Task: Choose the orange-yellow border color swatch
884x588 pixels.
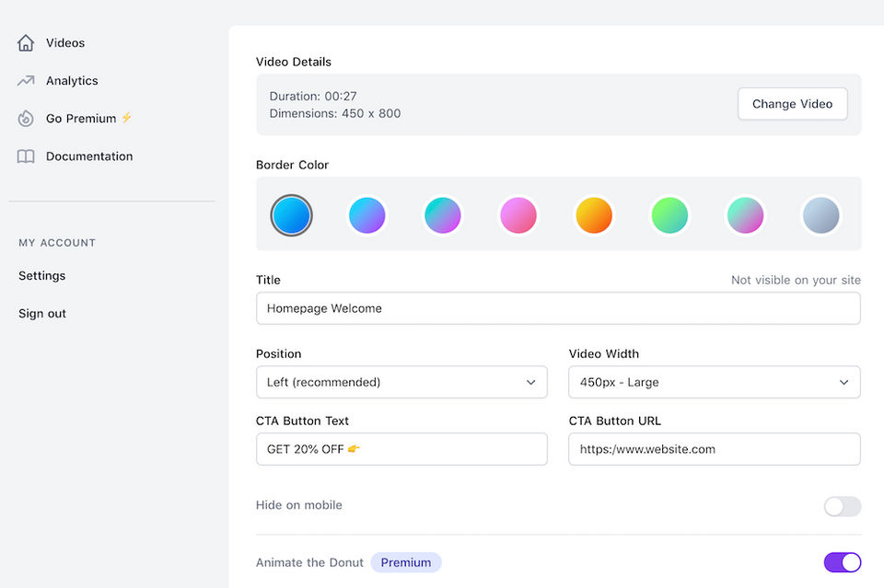Action: (x=594, y=215)
